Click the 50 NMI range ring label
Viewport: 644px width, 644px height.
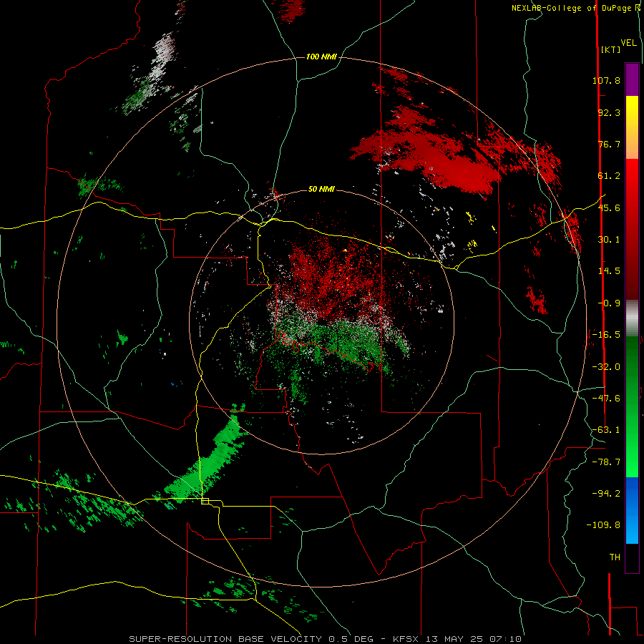pos(321,190)
